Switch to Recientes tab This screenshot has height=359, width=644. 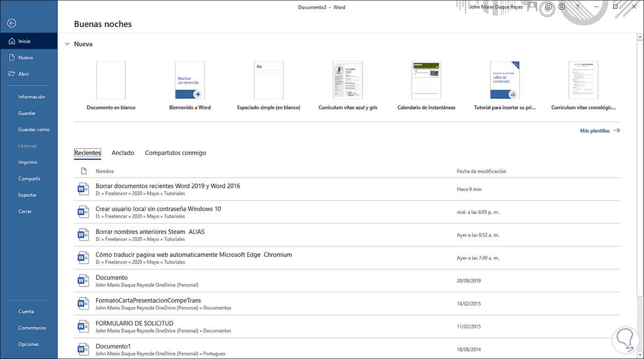pyautogui.click(x=87, y=153)
